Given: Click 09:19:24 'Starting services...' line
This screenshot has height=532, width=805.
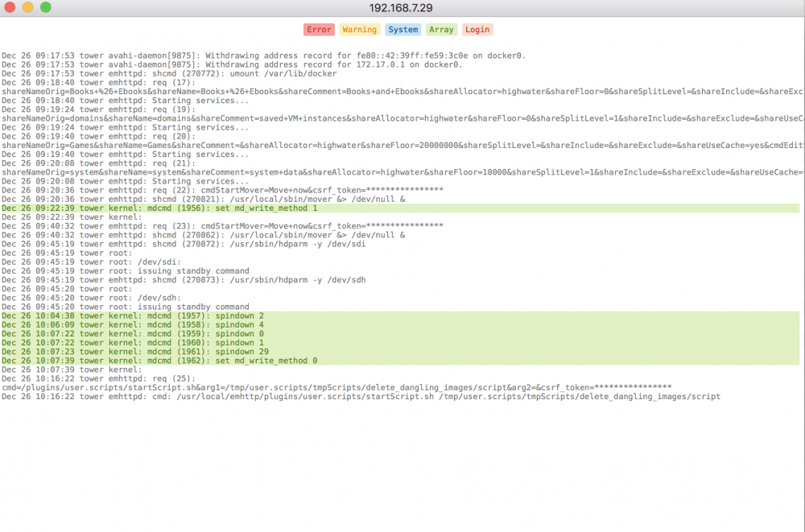Looking at the screenshot, I should tap(126, 127).
